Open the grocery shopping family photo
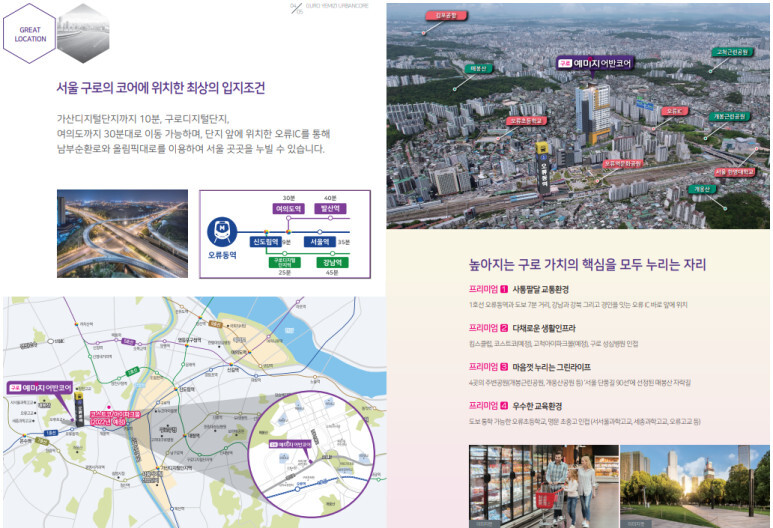This screenshot has height=528, width=773. (544, 487)
